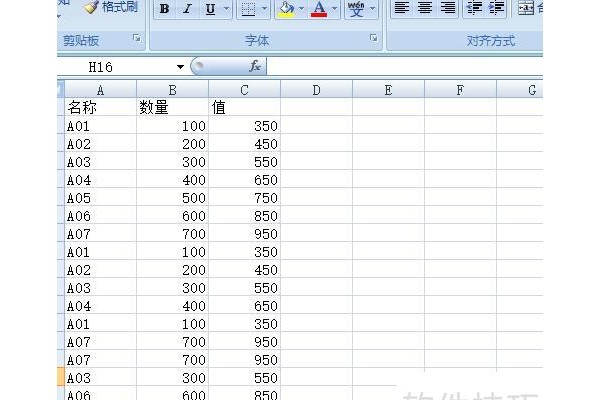Open the underline style dropdown arrow
Viewport: 600px width, 400px height.
tap(226, 8)
